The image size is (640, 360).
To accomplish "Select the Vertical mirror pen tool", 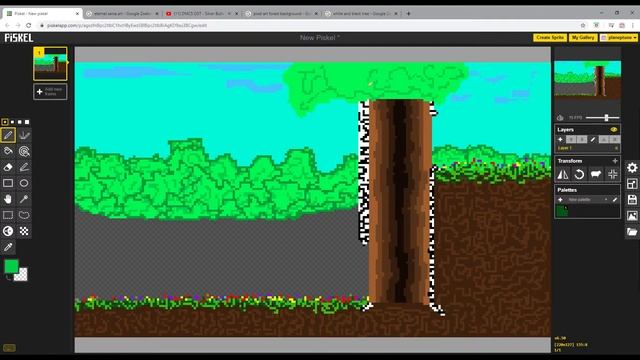I will pyautogui.click(x=24, y=135).
